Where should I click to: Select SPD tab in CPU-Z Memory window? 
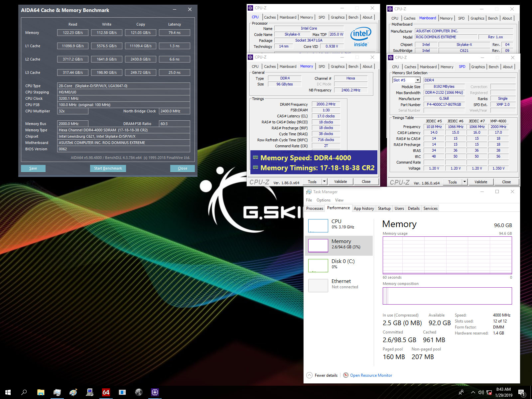click(322, 66)
